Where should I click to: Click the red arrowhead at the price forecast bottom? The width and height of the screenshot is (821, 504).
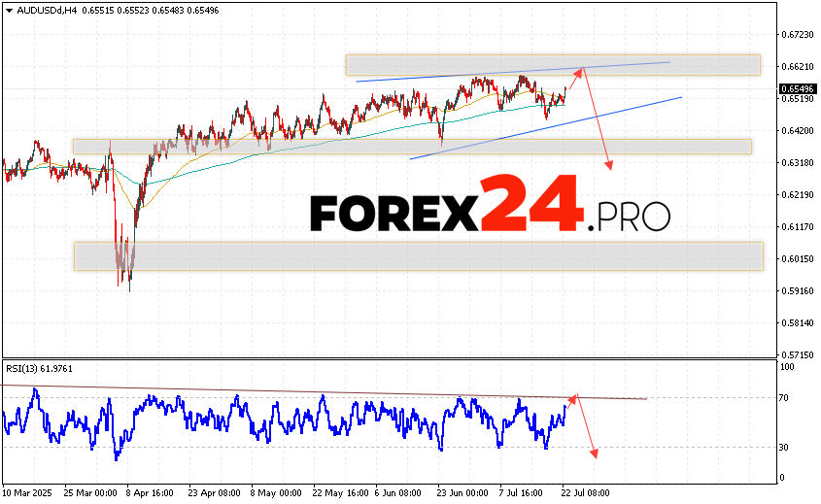point(610,166)
